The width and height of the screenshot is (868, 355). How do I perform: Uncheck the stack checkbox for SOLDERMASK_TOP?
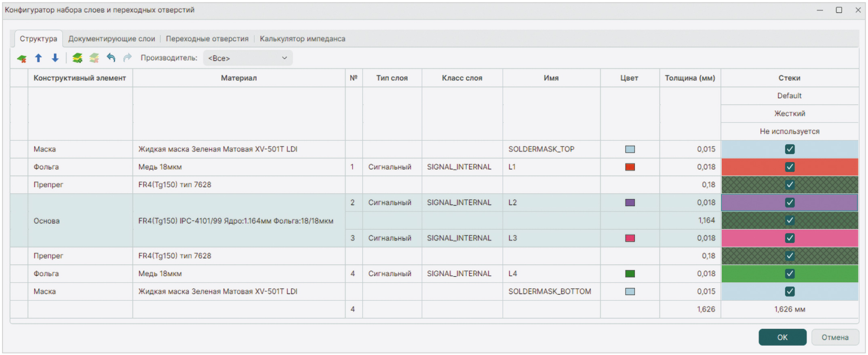click(x=790, y=149)
